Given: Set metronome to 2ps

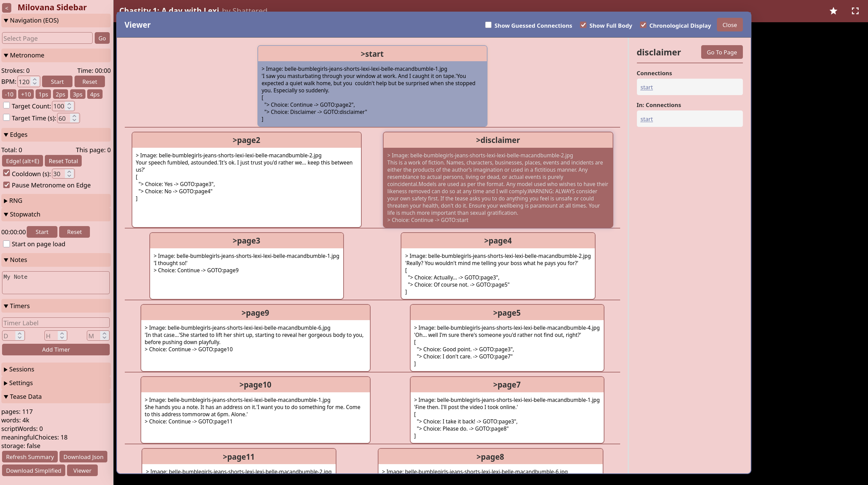Looking at the screenshot, I should [61, 94].
